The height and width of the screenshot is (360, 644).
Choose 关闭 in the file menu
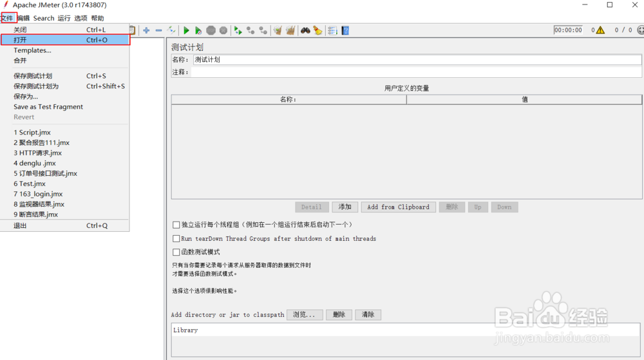pos(65,30)
